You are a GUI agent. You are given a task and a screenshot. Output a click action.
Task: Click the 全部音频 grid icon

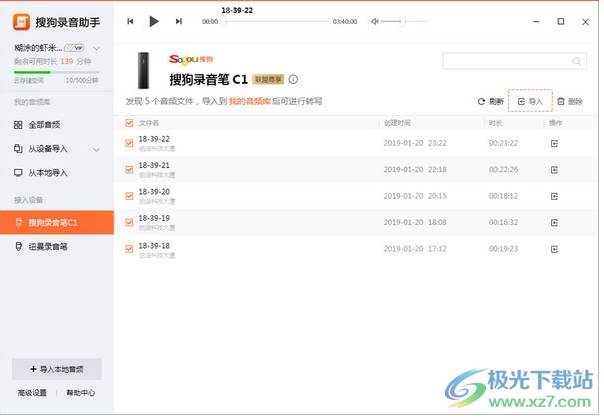(18, 125)
